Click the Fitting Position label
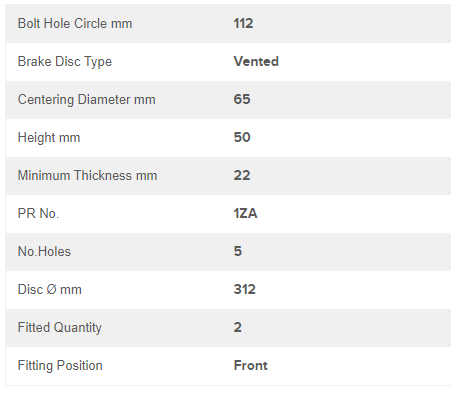Screen dimensions: 451x394 coord(60,366)
